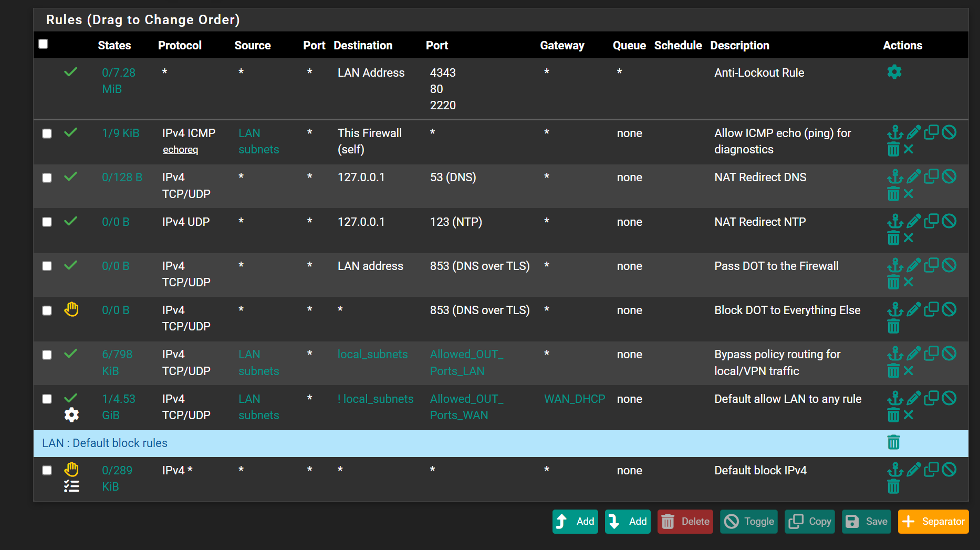
Task: Click block hand icon on Block DOT rule
Action: [71, 309]
